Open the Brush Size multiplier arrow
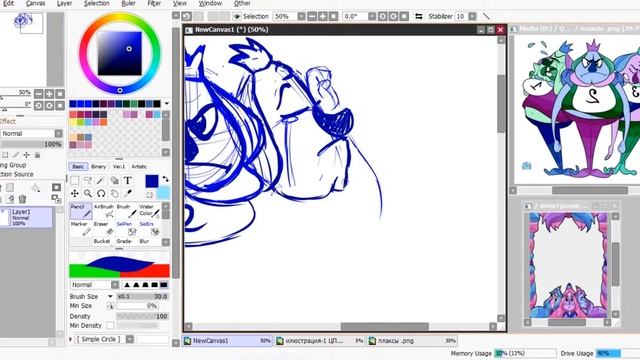The width and height of the screenshot is (640, 360). click(110, 296)
